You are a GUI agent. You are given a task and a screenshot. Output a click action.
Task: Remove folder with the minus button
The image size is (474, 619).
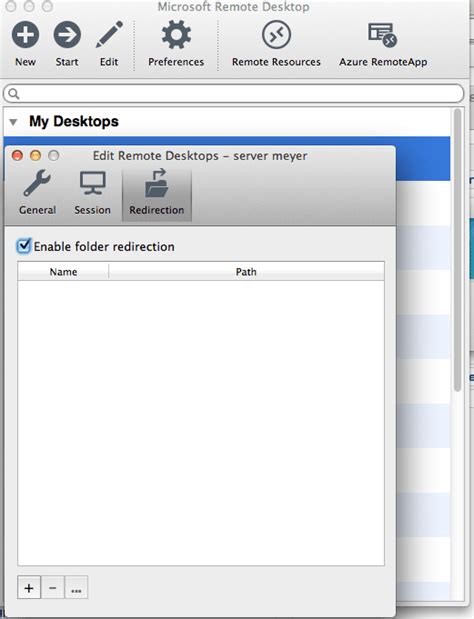pos(52,588)
